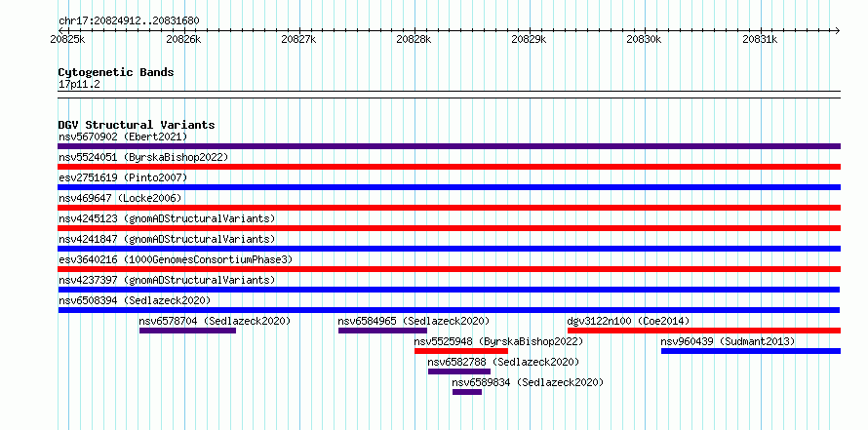Select the red bar under nsv5525948

pos(461,351)
